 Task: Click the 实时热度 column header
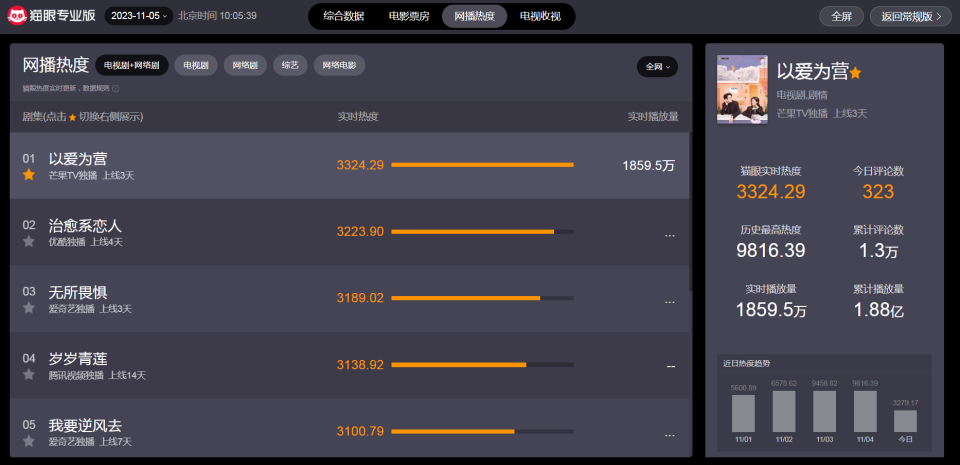tap(358, 116)
